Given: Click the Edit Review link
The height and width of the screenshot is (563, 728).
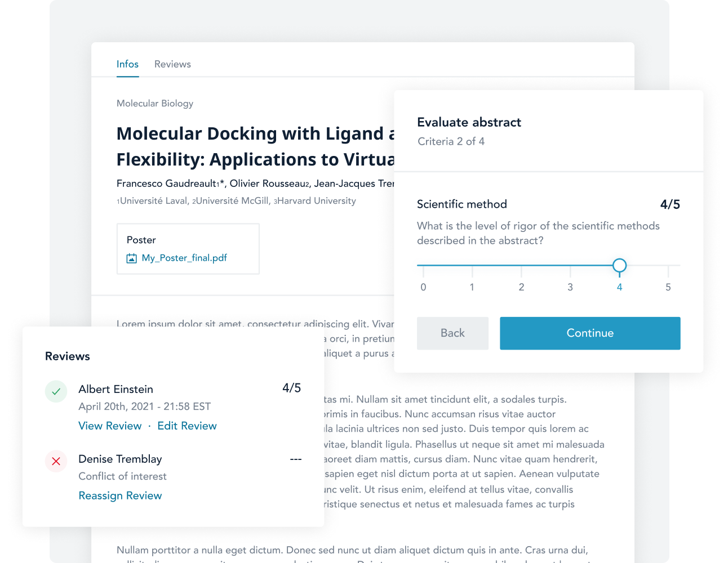Looking at the screenshot, I should 187,426.
